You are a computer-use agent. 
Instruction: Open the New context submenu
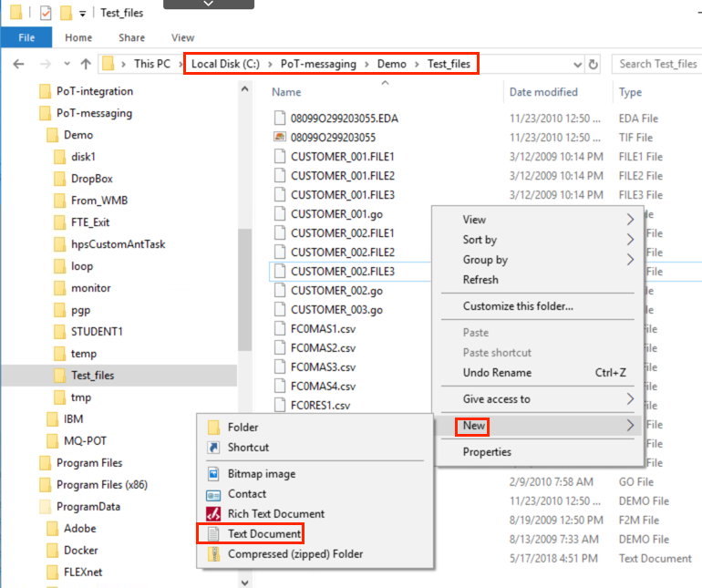coord(539,426)
